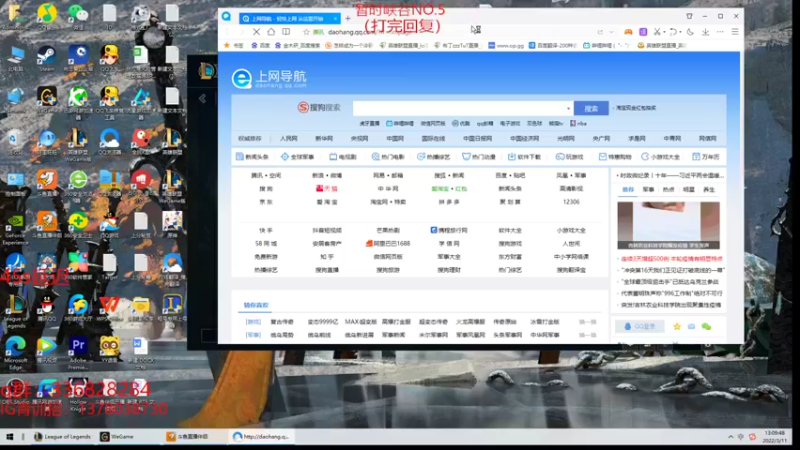
Task: Open scissors screenshot tool in browser toolbar
Action: tap(657, 32)
